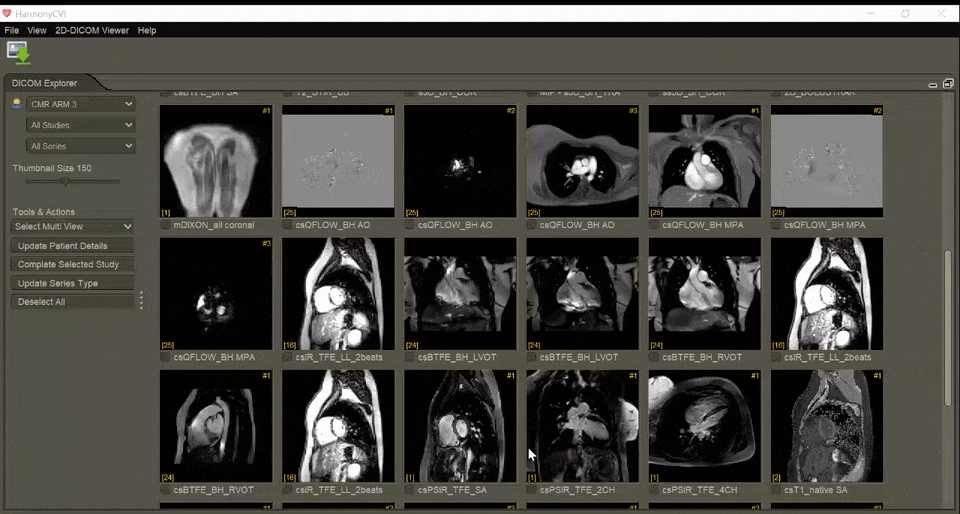The image size is (960, 514).
Task: Select the mDIXON_all coronal thumbnail
Action: 216,161
